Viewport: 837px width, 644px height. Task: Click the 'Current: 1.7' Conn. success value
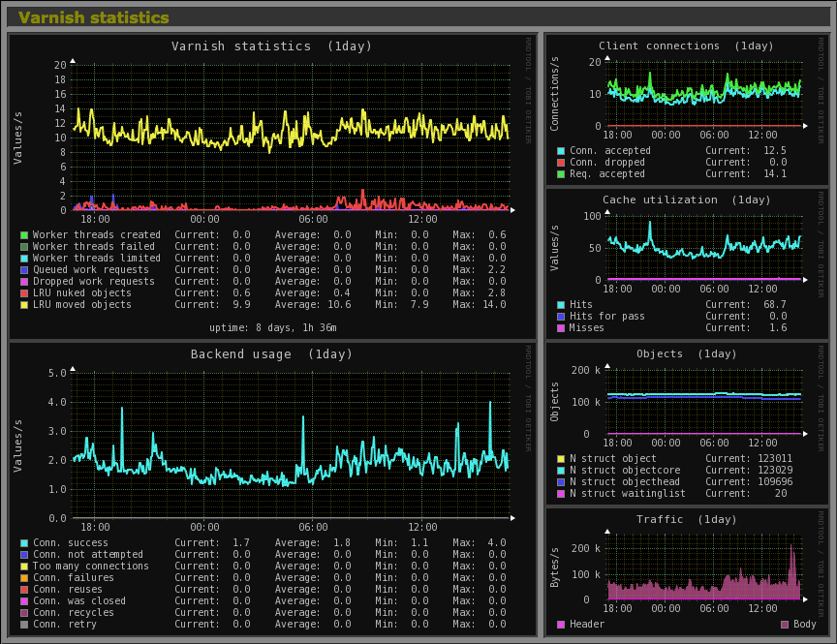point(212,542)
